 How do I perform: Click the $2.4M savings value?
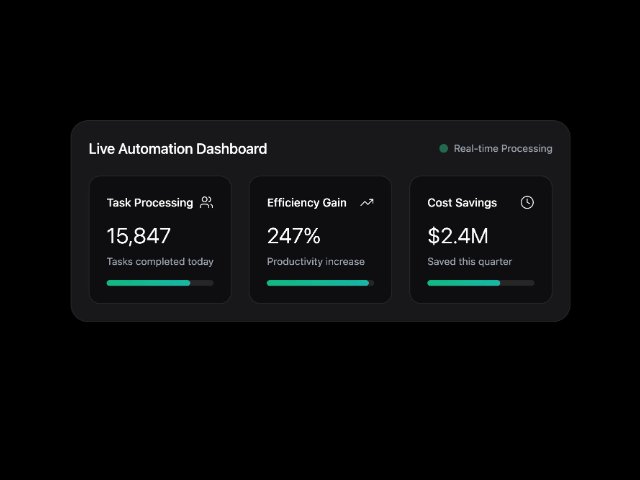(458, 236)
